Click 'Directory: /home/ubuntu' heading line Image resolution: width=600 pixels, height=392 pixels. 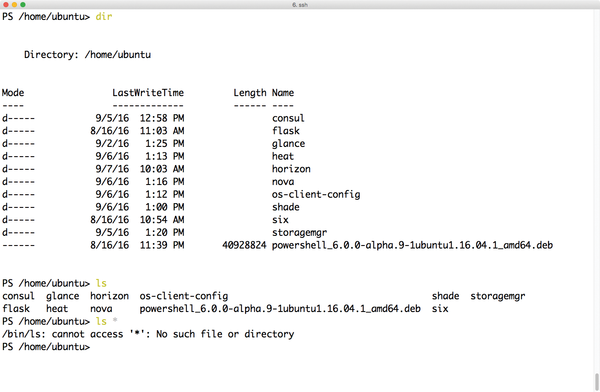click(88, 55)
